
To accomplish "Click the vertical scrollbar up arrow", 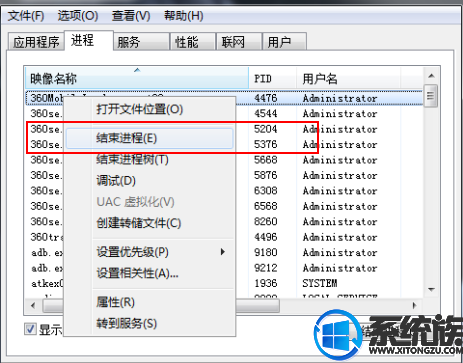I will click(x=431, y=76).
